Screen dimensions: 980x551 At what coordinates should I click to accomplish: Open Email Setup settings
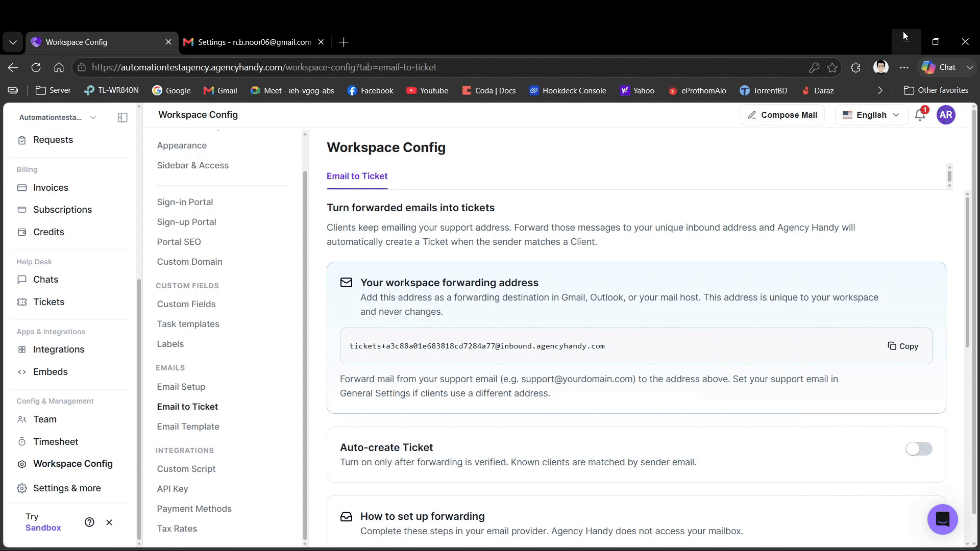(x=181, y=387)
